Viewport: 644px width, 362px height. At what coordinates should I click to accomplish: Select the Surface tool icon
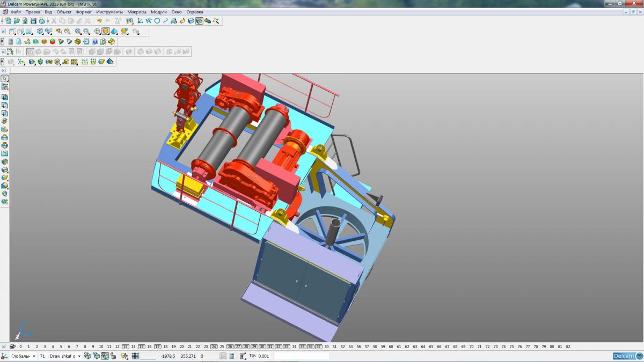pos(182,21)
